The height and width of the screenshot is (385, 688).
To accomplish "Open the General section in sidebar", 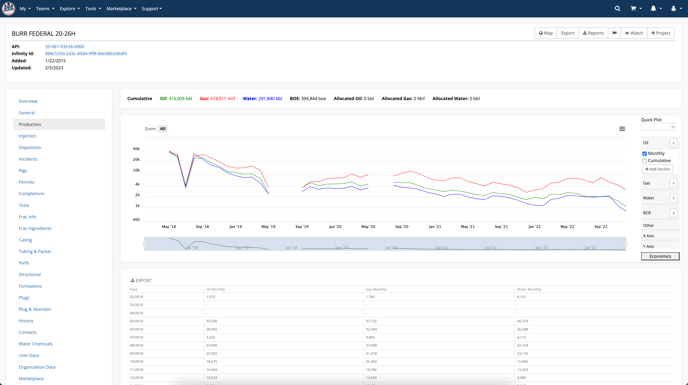I will tap(26, 113).
